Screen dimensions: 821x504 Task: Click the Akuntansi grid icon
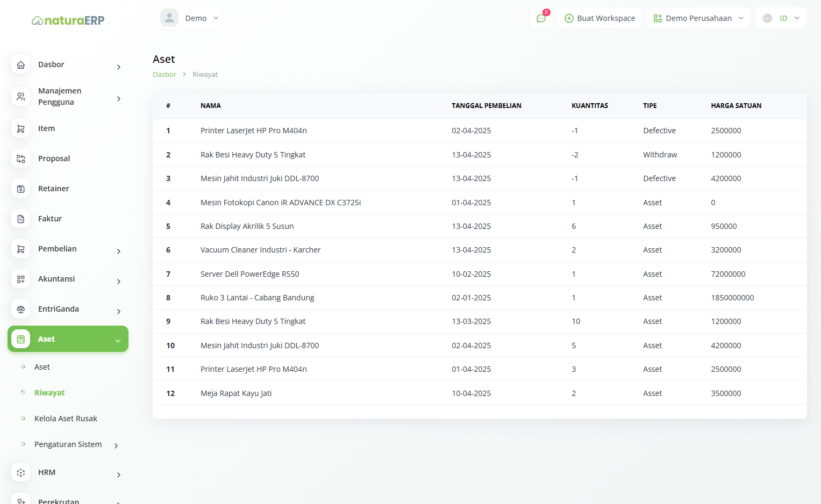coord(21,279)
